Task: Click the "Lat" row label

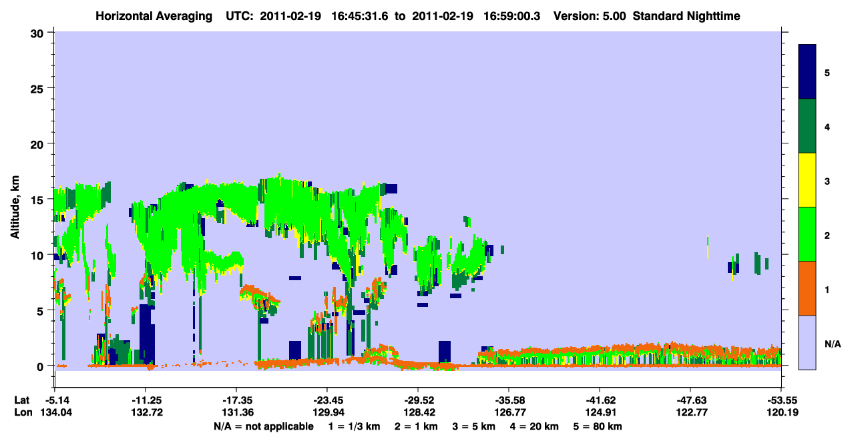Action: [x=21, y=400]
